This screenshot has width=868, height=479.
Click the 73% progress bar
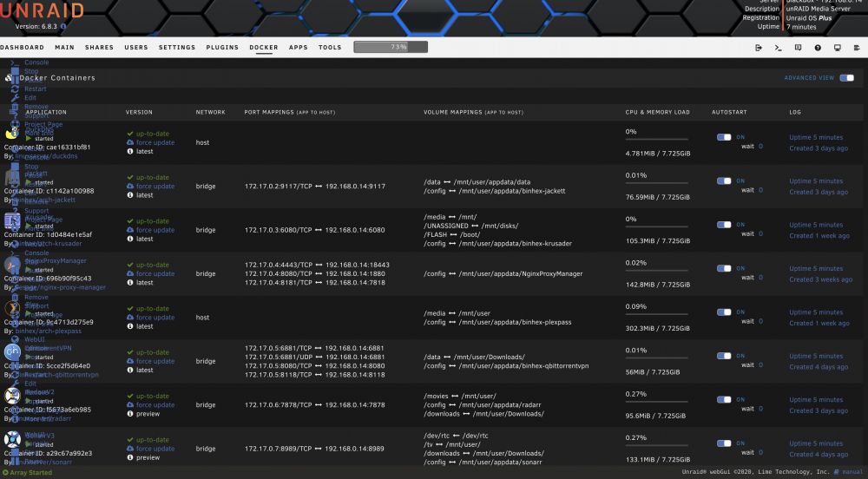(391, 47)
